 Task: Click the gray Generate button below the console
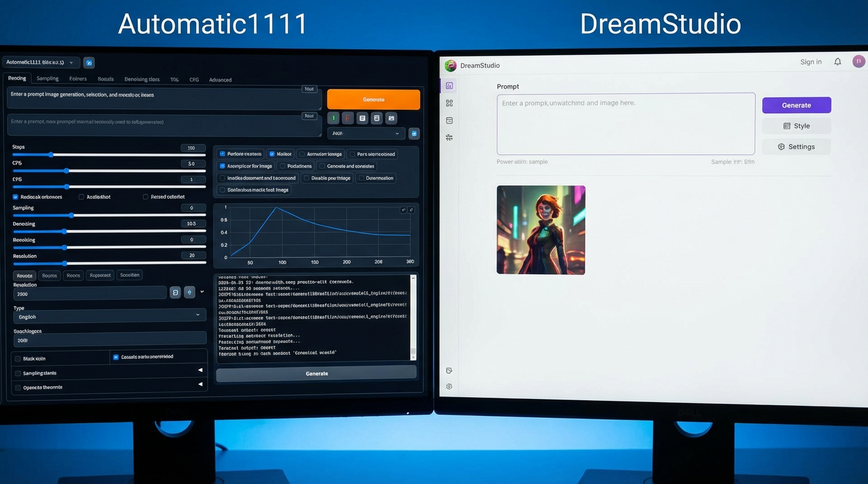pos(317,374)
